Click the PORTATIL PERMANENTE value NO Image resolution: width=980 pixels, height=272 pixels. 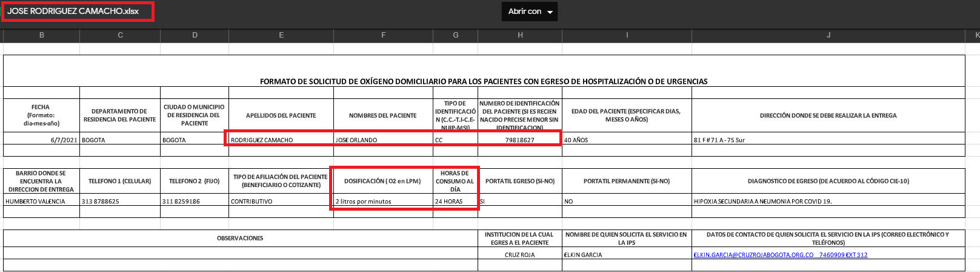coord(627,201)
